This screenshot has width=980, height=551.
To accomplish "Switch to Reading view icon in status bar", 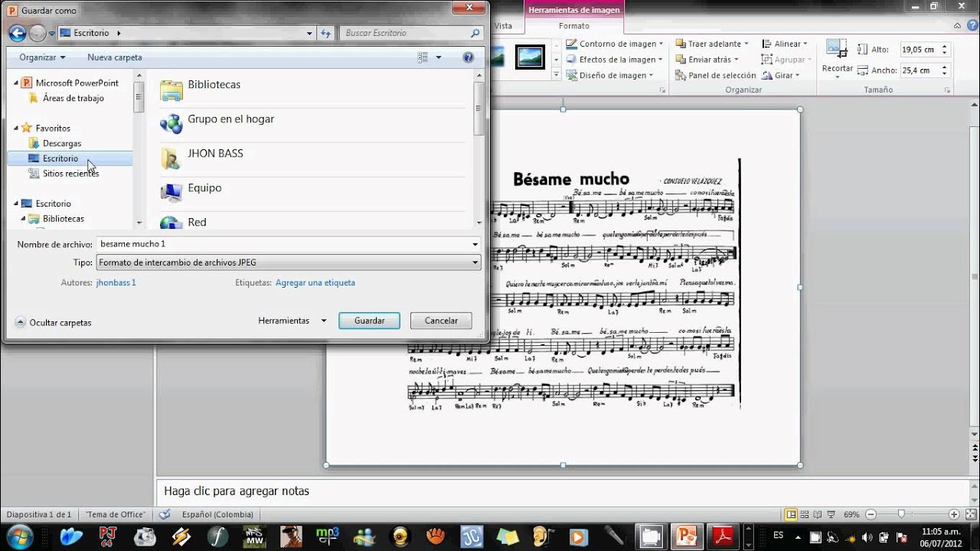I will pyautogui.click(x=818, y=514).
